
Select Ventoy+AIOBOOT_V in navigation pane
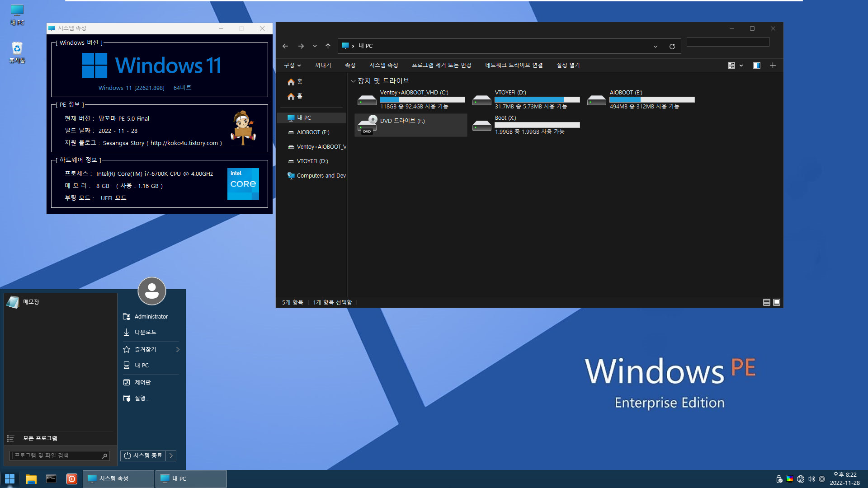click(x=311, y=147)
